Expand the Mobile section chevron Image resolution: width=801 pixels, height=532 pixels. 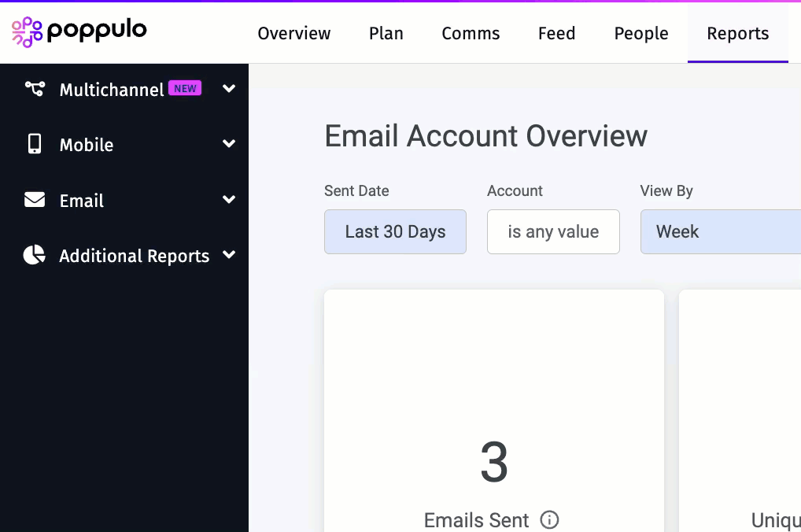[x=229, y=143]
